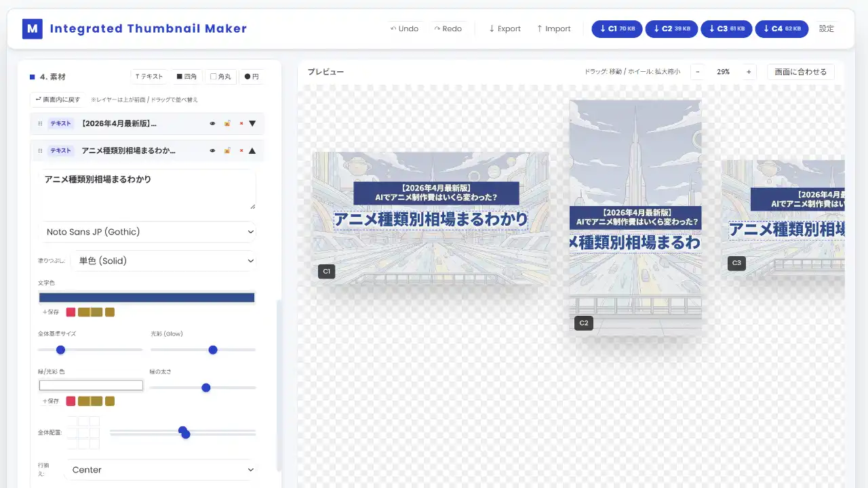Lock the 【2026年4月最新版】 text layer

227,123
